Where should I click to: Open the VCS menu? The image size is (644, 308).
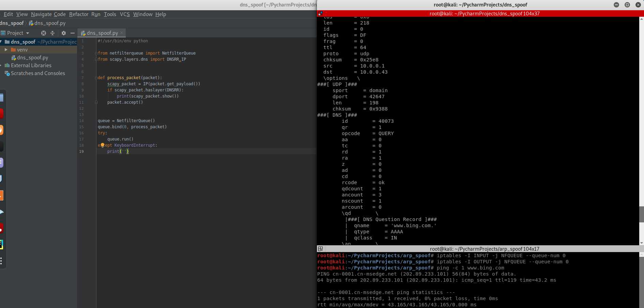pos(125,14)
